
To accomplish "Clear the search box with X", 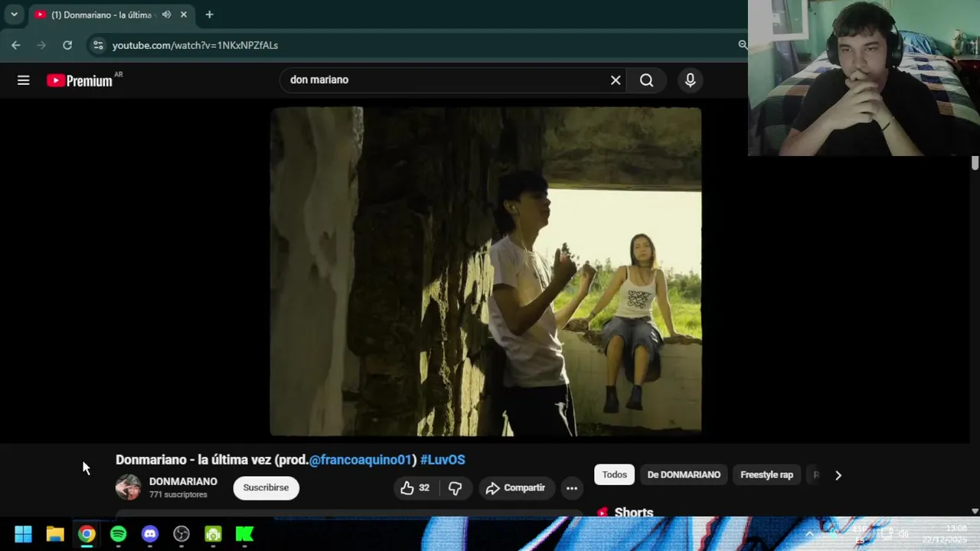I will pyautogui.click(x=616, y=80).
